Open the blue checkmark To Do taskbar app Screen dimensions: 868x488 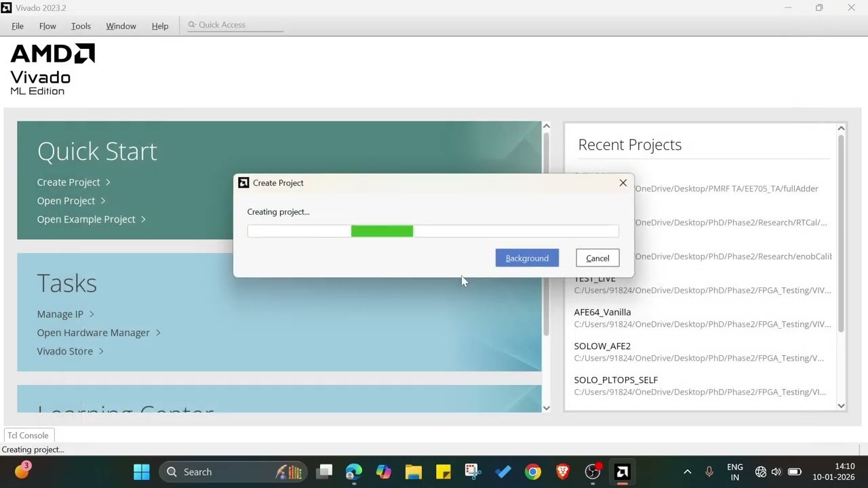coord(503,472)
